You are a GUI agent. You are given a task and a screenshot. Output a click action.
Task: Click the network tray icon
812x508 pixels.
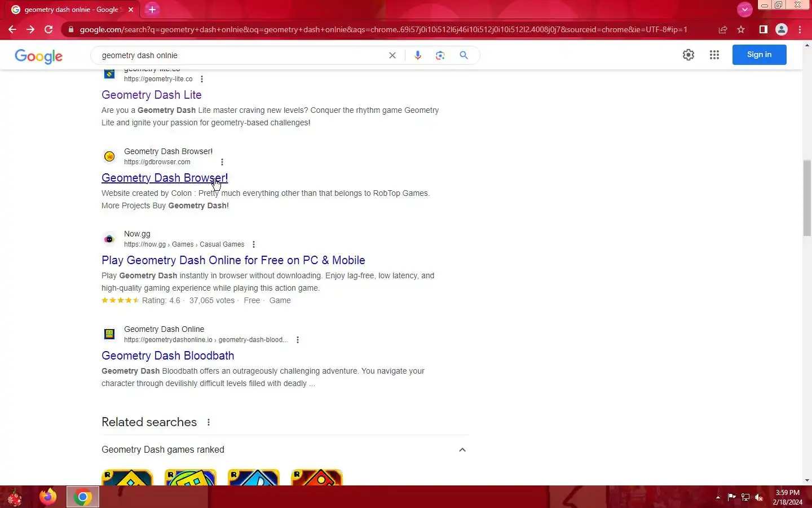745,497
